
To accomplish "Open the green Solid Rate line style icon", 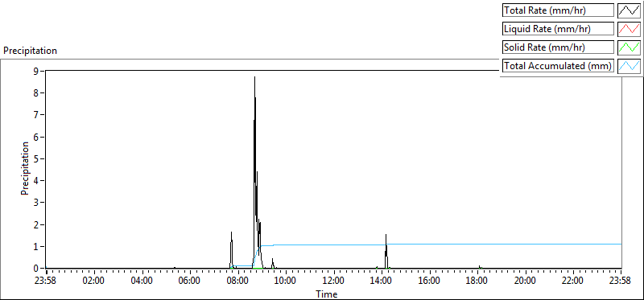I will 630,47.
